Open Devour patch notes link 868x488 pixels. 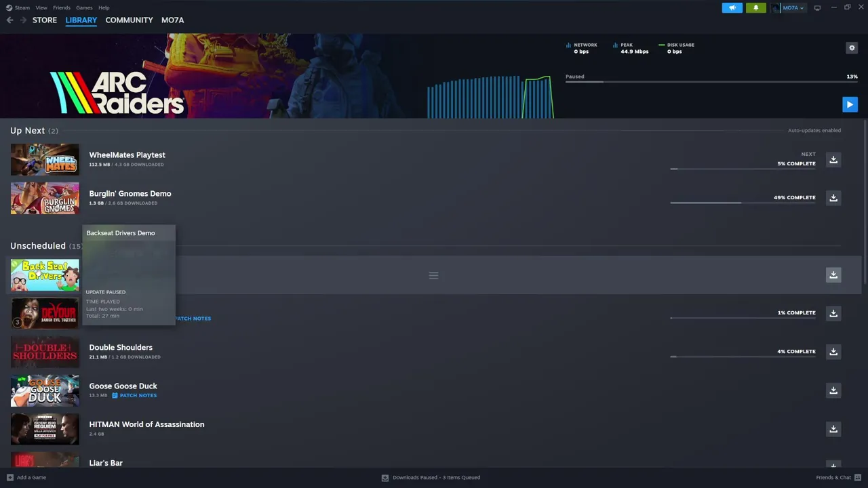(x=193, y=319)
